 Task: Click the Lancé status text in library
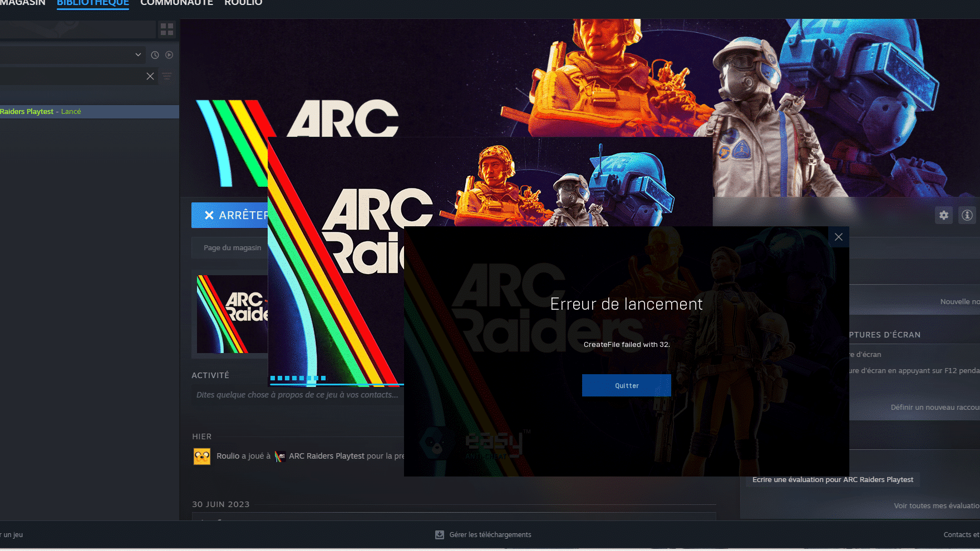71,112
